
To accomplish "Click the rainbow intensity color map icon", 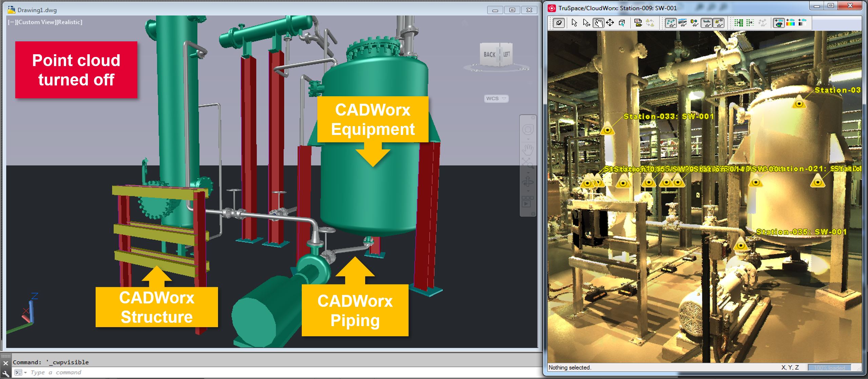I will 790,23.
